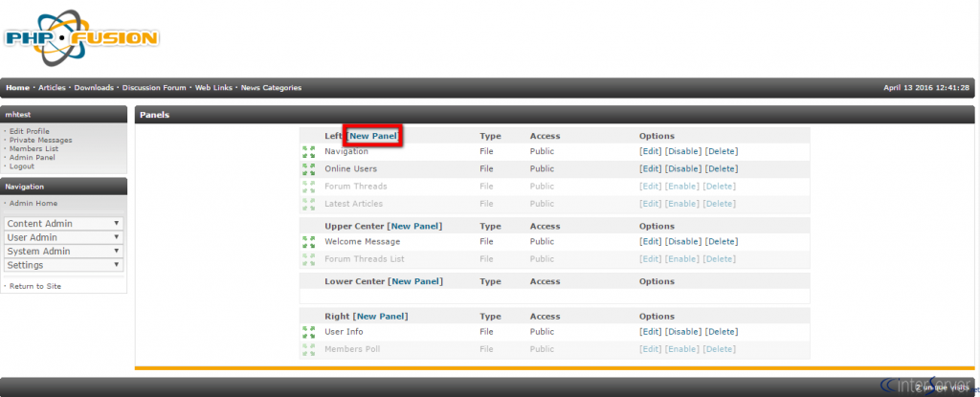Open News Categories in top navigation
Viewport: 980px width, 397px height.
pyautogui.click(x=271, y=87)
